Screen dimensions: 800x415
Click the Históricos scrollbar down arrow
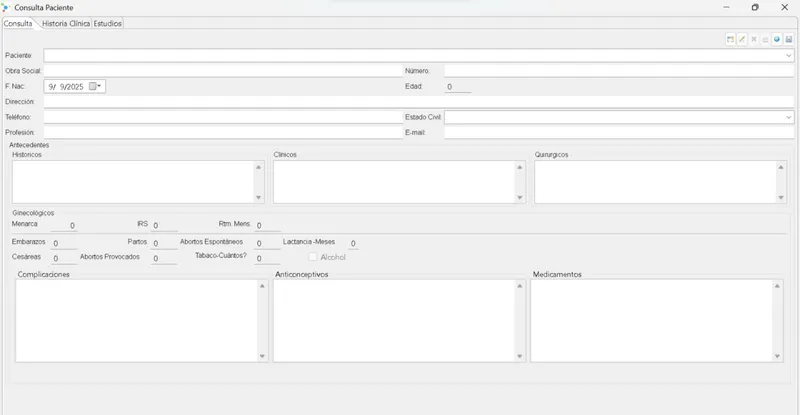(259, 198)
